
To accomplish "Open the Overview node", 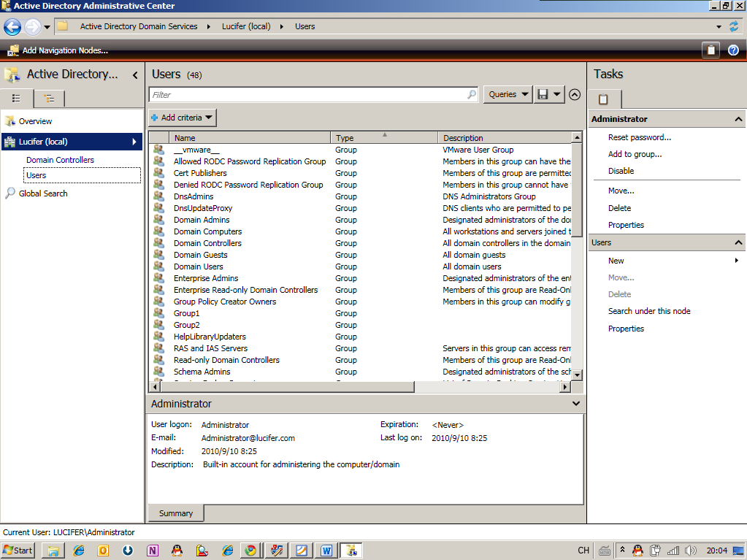I will pyautogui.click(x=35, y=121).
